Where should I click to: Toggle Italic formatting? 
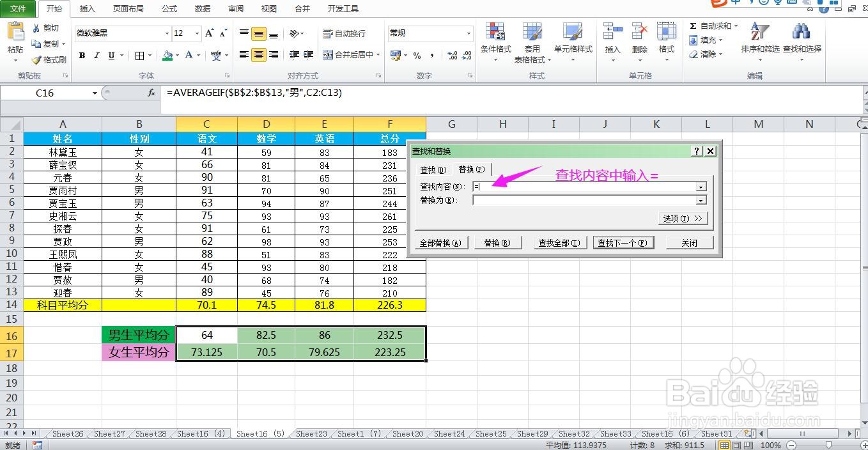(x=97, y=56)
